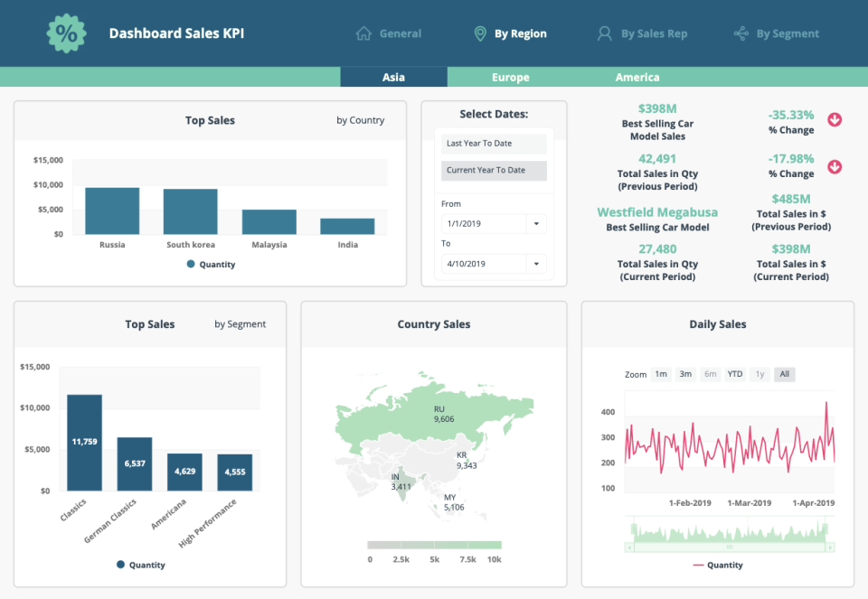868x599 pixels.
Task: Switch to the America tab
Action: coord(637,78)
